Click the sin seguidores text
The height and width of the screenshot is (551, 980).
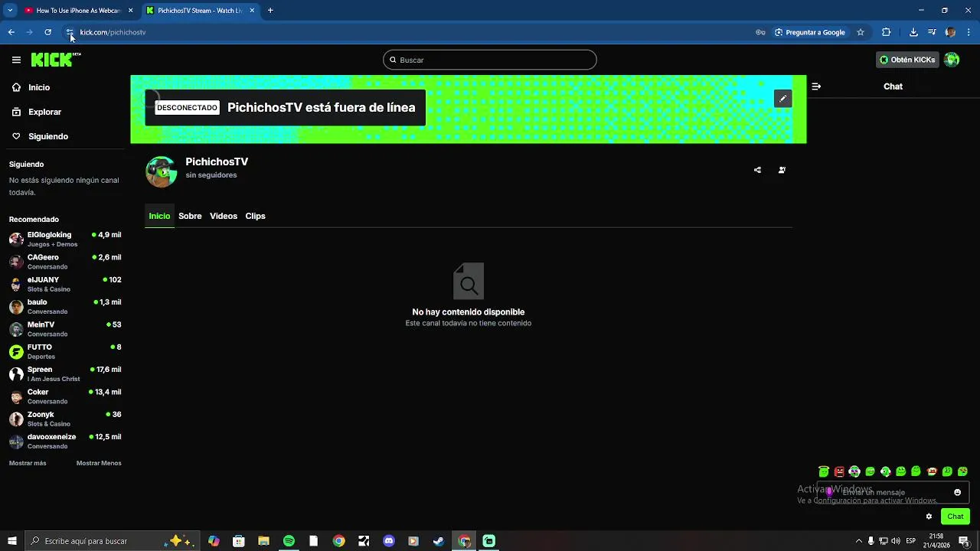pyautogui.click(x=211, y=175)
